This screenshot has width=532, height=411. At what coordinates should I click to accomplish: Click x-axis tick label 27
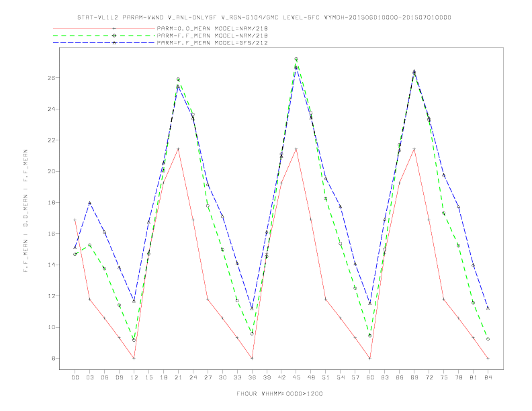click(x=208, y=377)
